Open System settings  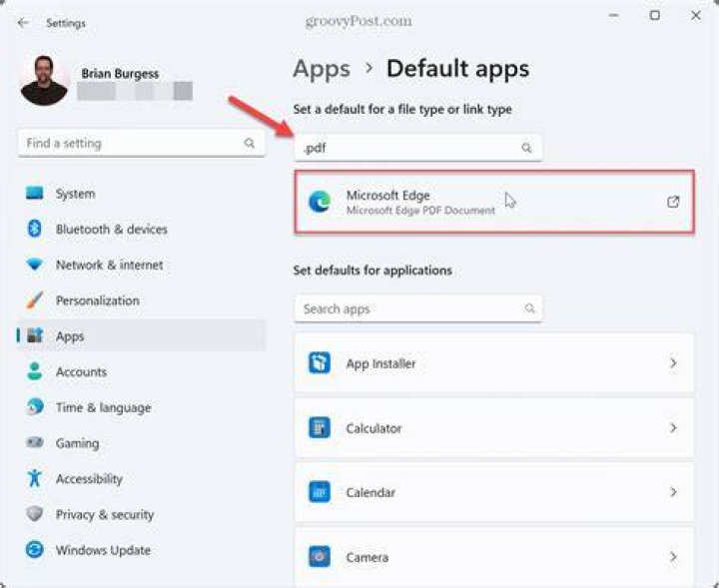[141, 194]
